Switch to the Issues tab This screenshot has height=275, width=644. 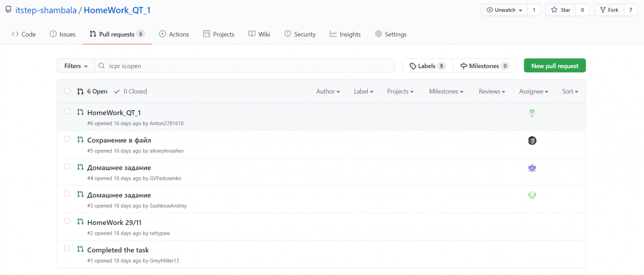coord(62,34)
